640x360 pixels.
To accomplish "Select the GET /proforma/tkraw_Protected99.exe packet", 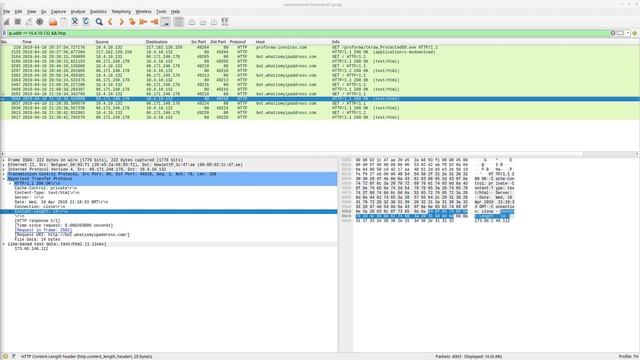I will pyautogui.click(x=320, y=47).
